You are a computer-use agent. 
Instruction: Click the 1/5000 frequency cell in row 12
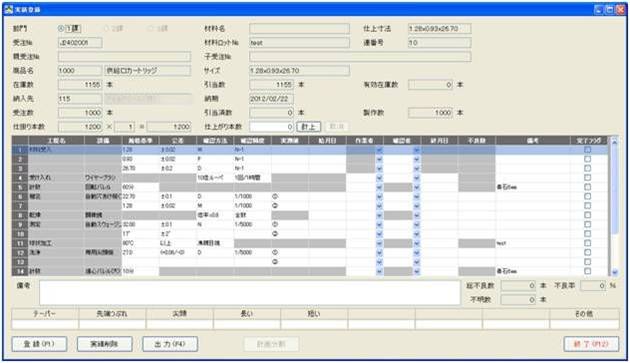tap(252, 252)
